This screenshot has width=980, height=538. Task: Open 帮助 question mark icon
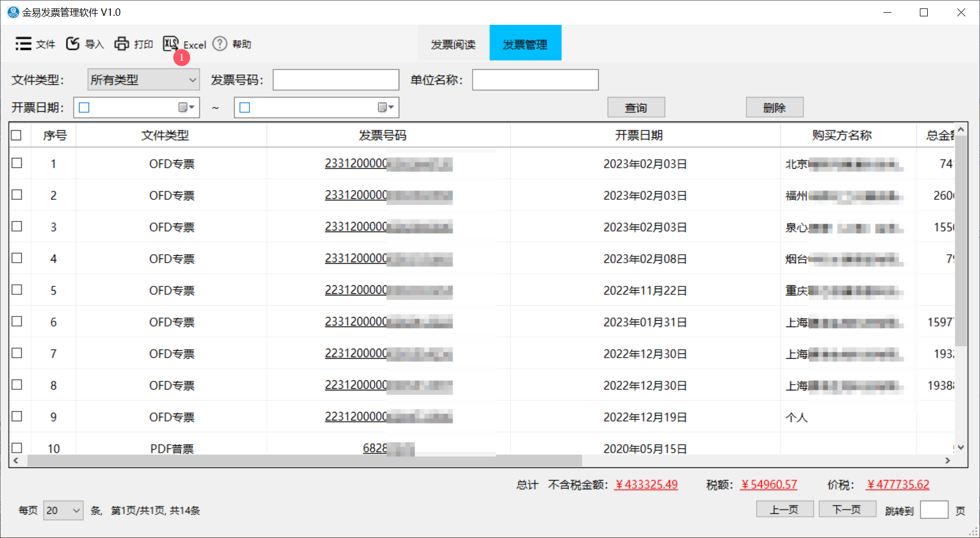click(220, 44)
